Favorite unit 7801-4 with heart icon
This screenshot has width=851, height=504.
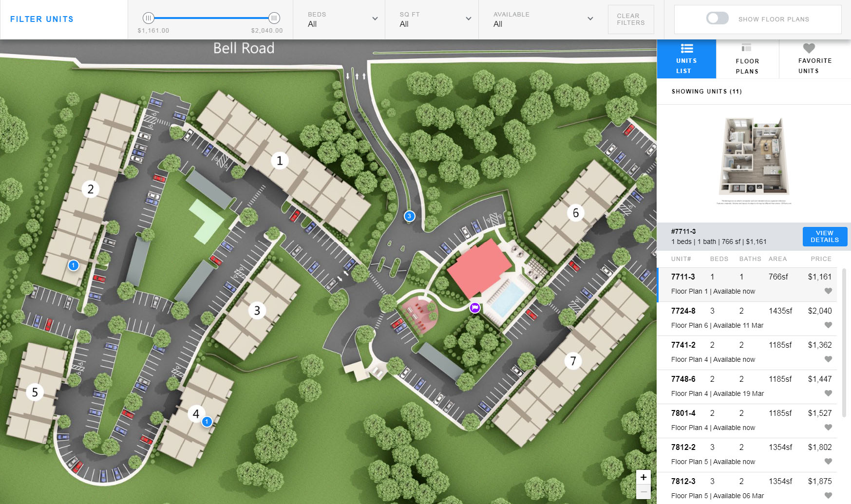pyautogui.click(x=828, y=427)
